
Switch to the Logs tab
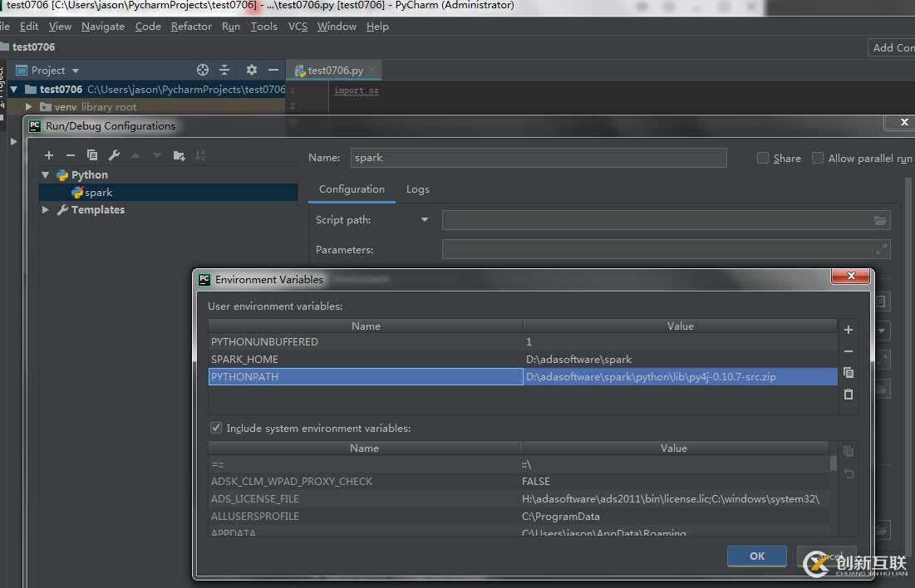[417, 189]
